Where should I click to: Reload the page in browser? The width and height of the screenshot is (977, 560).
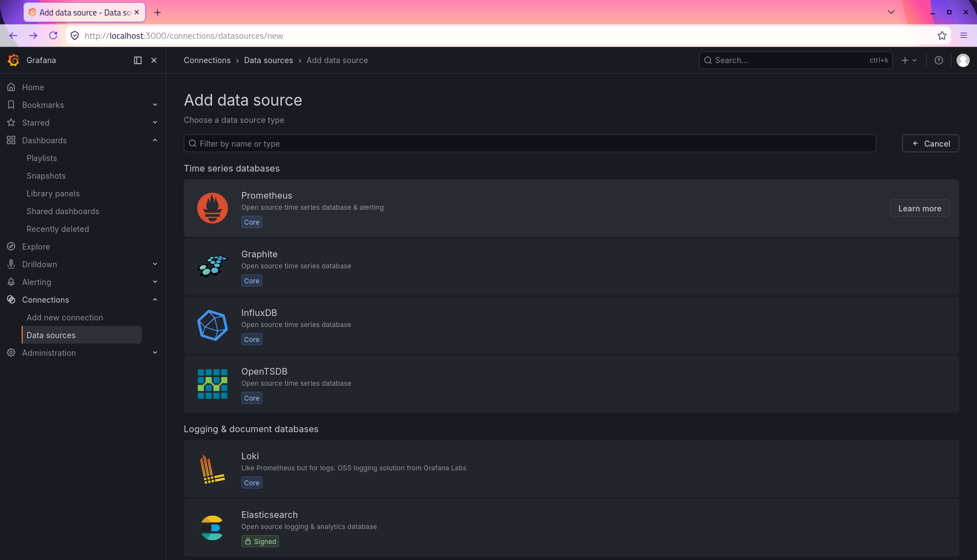(53, 35)
